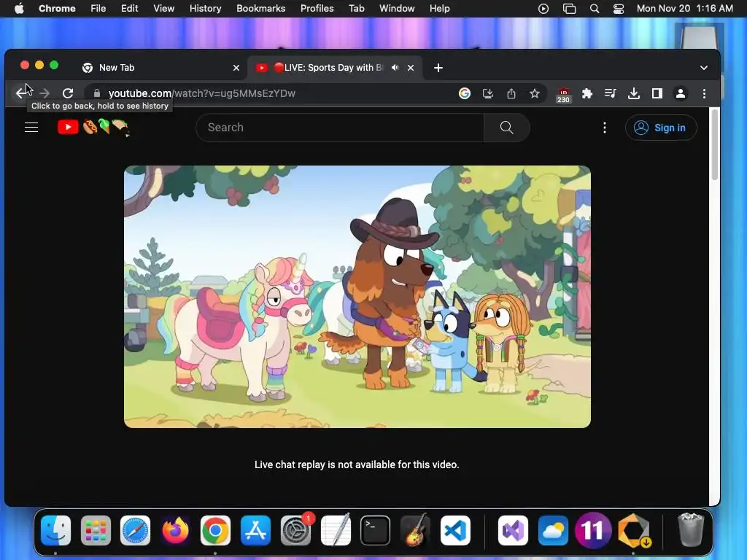Viewport: 747px width, 560px height.
Task: Open the Bookmarks menu
Action: tap(261, 9)
